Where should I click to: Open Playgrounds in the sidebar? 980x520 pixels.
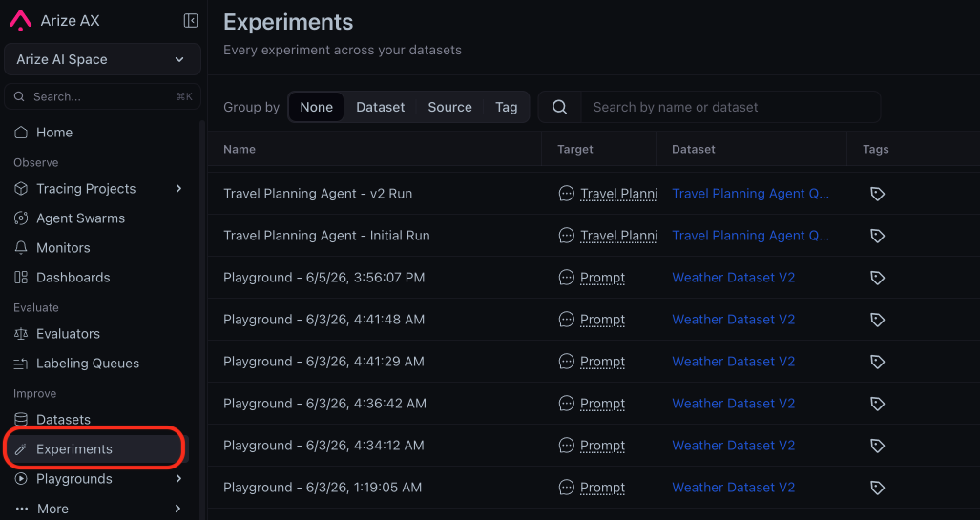[x=74, y=479]
